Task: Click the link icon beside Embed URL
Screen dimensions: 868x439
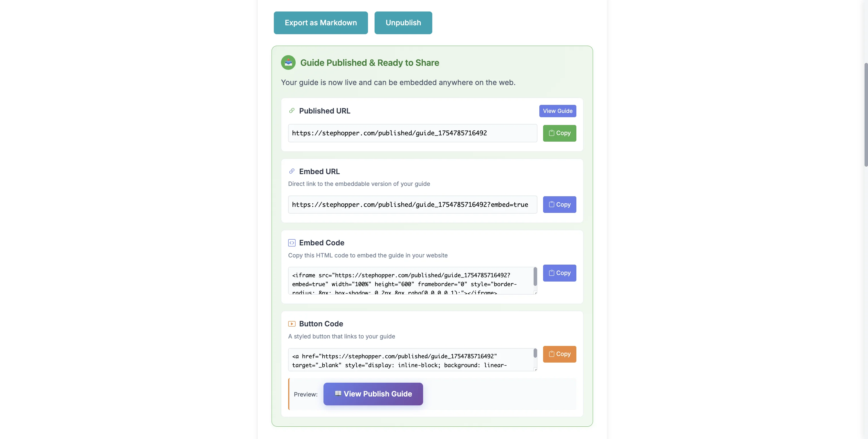Action: pos(292,171)
